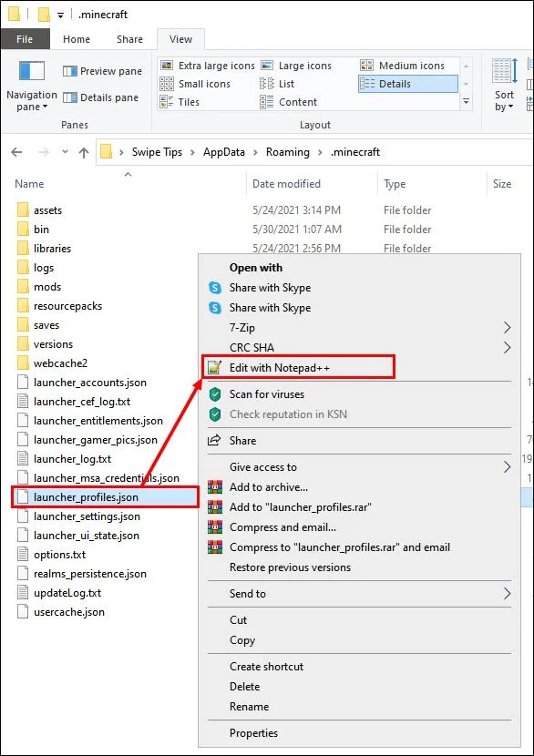
Task: Select Extra large icons layout
Action: click(x=208, y=66)
